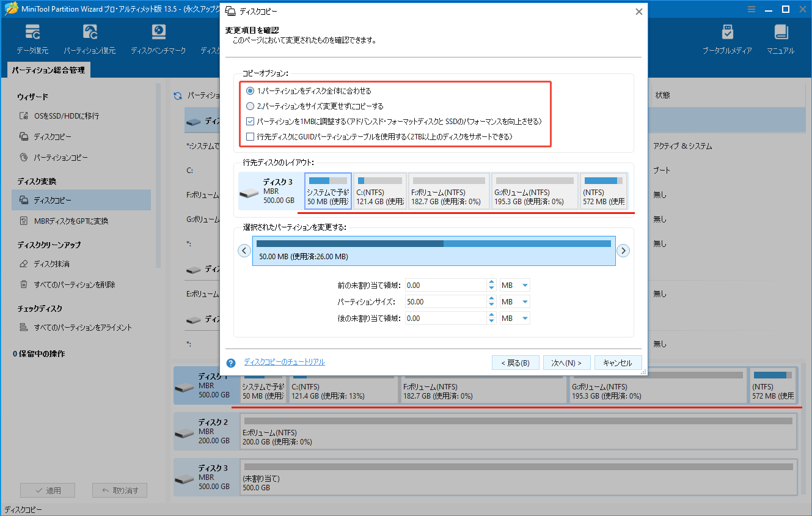Screen dimensions: 812x516
Task: Open the hamburger menu at top right
Action: 750,9
